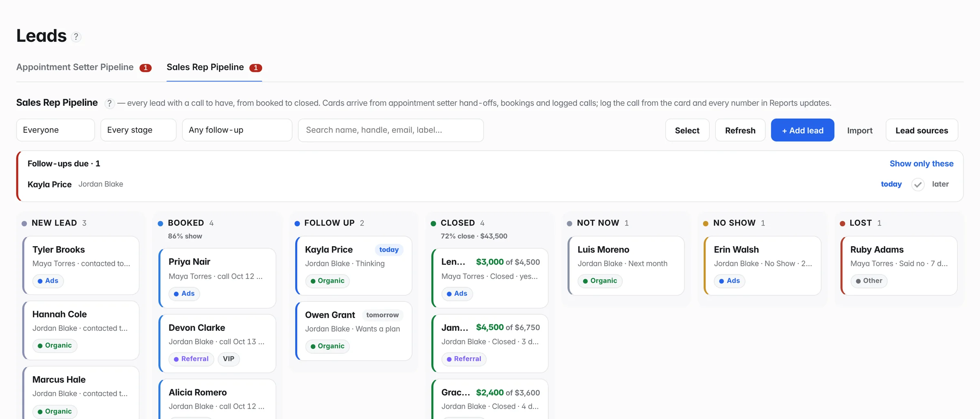Click the VIP label on Devon Clarke

(x=229, y=359)
